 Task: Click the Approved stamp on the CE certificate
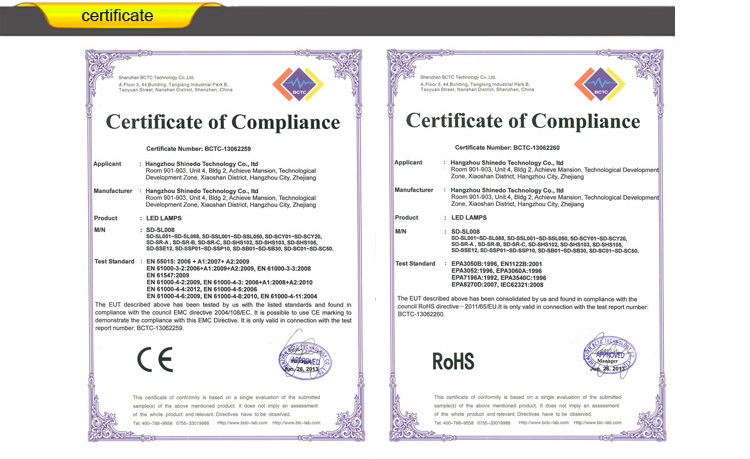pyautogui.click(x=305, y=361)
